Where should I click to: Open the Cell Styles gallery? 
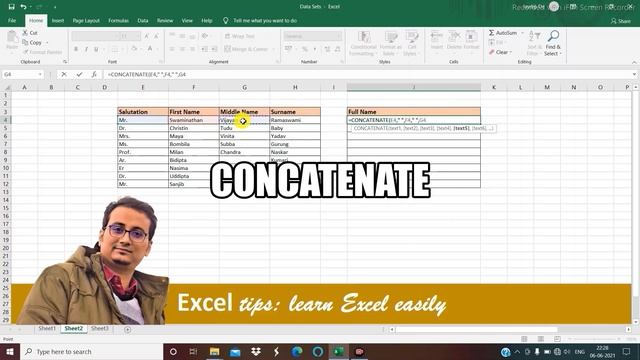pos(411,43)
